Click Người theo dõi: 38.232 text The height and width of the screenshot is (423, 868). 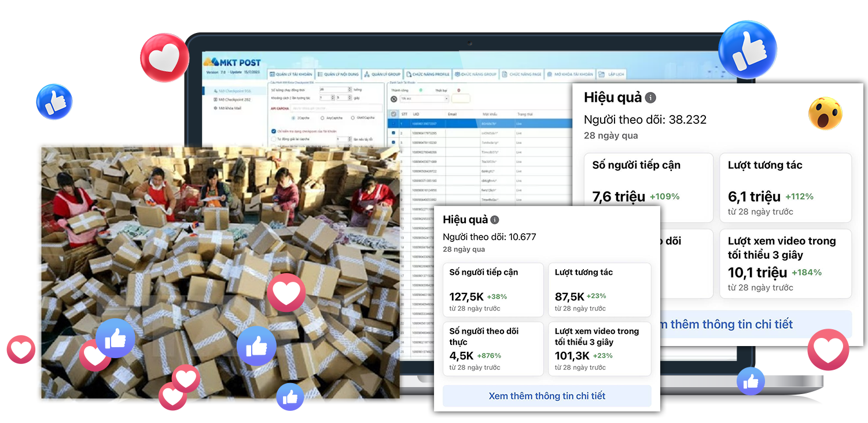[x=645, y=120]
